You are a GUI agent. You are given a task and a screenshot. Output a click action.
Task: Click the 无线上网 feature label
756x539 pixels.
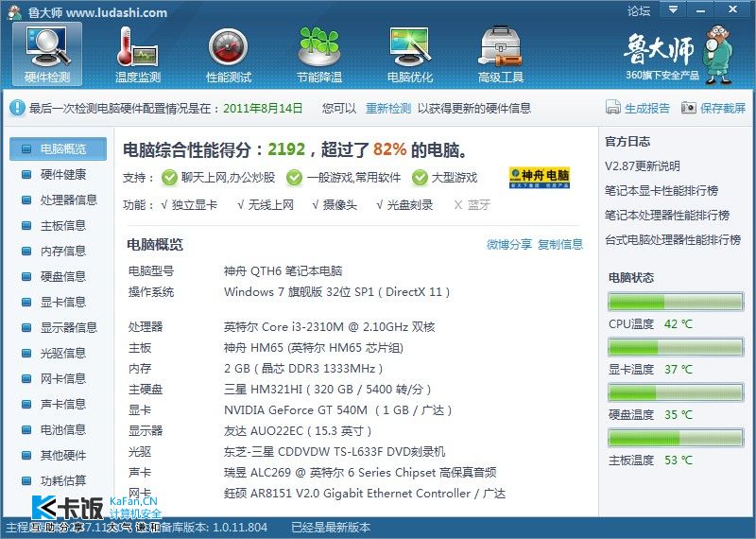270,205
